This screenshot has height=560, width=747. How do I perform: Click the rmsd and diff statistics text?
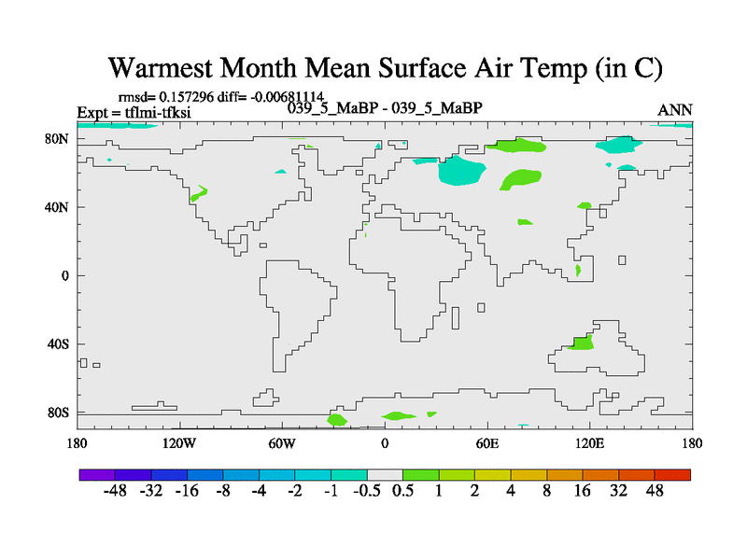pos(218,96)
